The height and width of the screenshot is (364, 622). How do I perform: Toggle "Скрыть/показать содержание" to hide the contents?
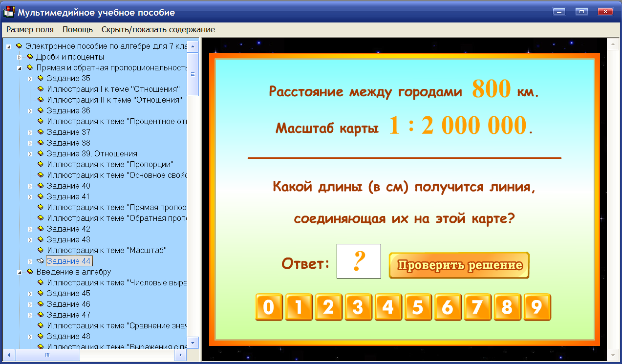[x=157, y=29]
